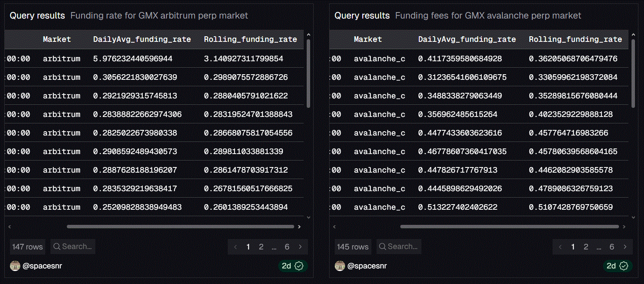Click pagination ellipsis in avalanche panel
Viewport: 644px width, 284px height.
pyautogui.click(x=599, y=248)
